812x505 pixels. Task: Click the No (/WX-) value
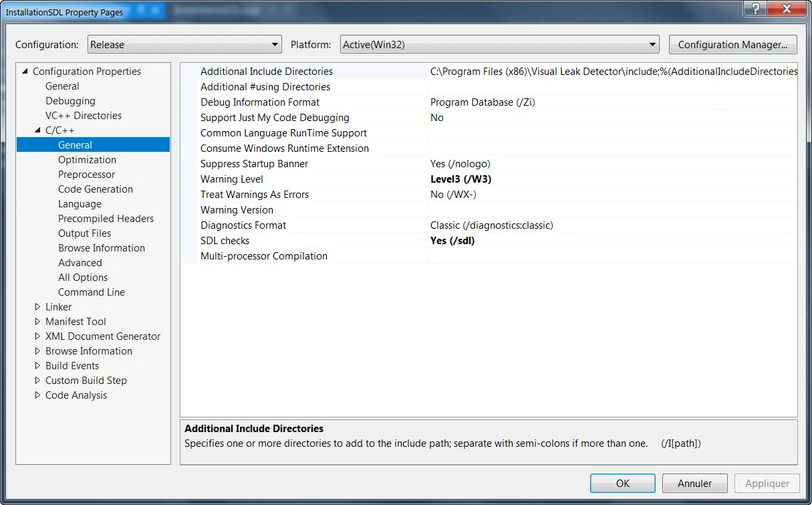(x=453, y=195)
